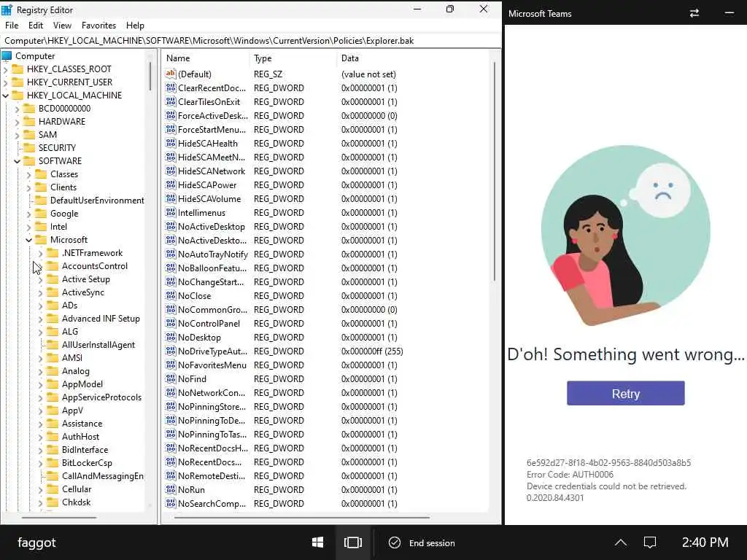The image size is (747, 560).
Task: Open the notification center icon
Action: [650, 542]
